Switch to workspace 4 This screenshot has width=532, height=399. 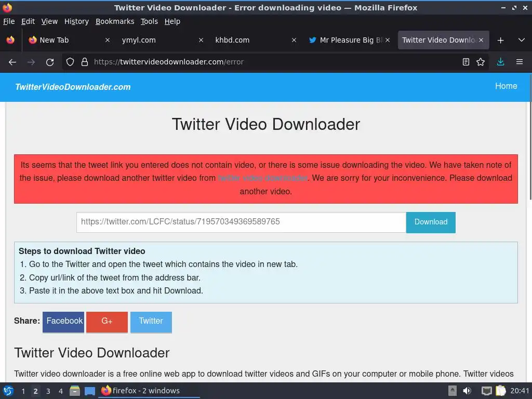(x=61, y=391)
